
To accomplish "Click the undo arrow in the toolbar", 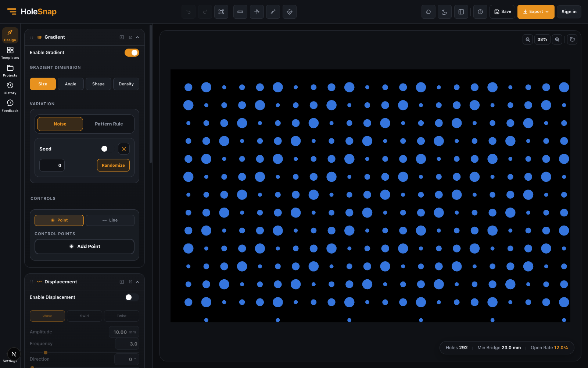I will 189,12.
